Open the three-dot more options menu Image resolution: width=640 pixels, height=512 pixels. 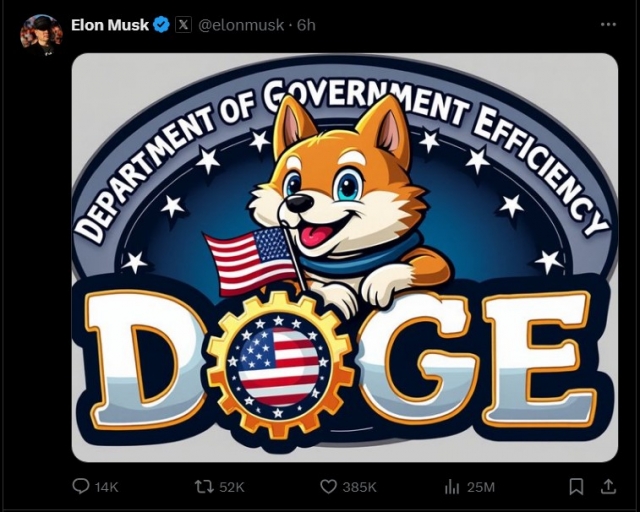tap(608, 24)
